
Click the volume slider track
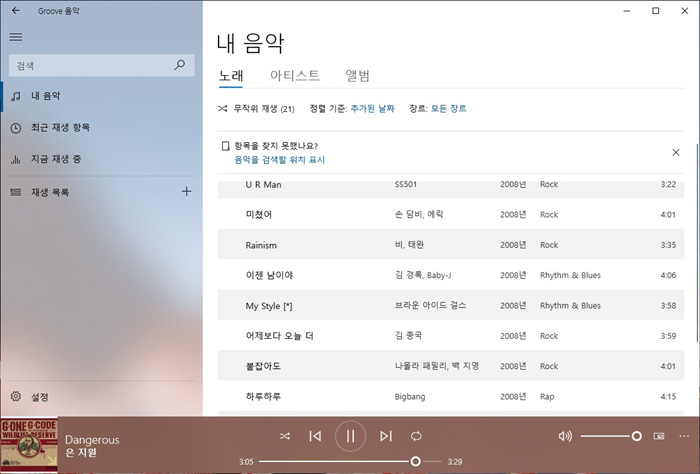[611, 436]
